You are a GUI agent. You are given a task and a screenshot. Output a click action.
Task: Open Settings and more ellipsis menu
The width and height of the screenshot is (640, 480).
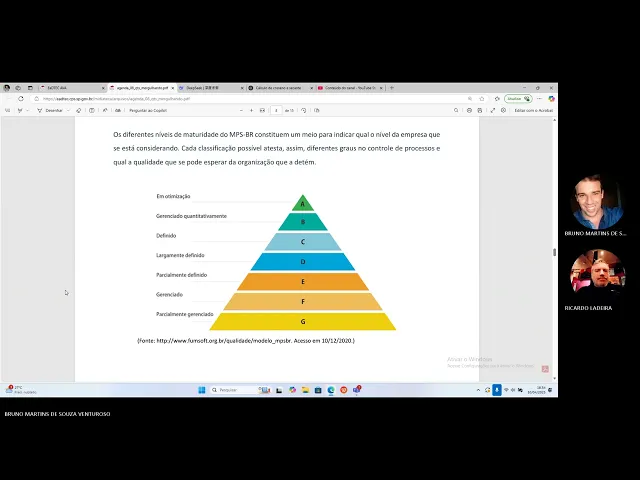tap(540, 99)
